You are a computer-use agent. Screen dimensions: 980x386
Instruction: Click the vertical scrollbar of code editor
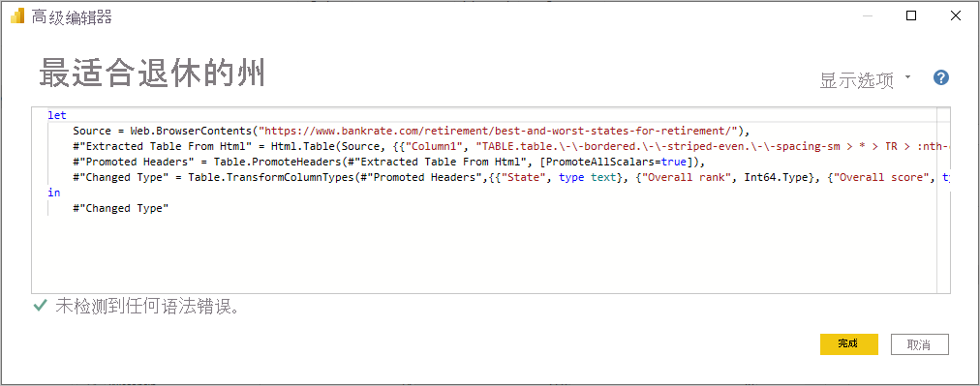pyautogui.click(x=944, y=200)
